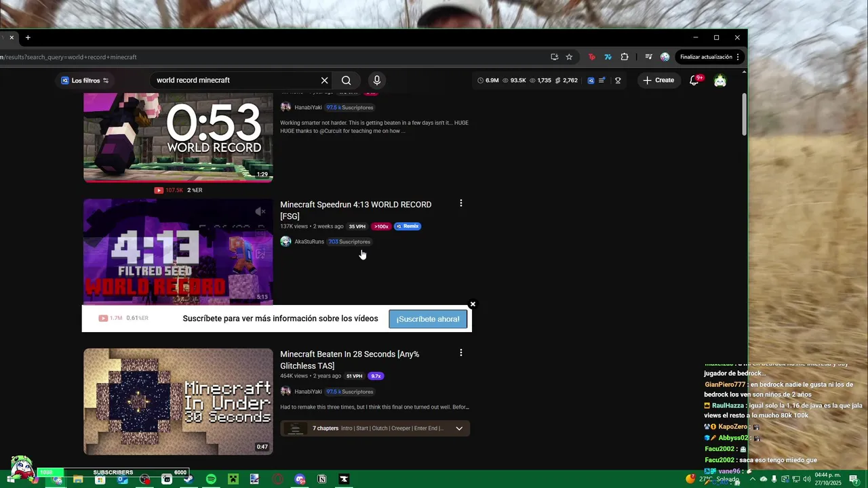Image resolution: width=868 pixels, height=488 pixels.
Task: Open the Minecraft Speedrun 4:13 WORLD RECORD title
Action: tap(356, 210)
